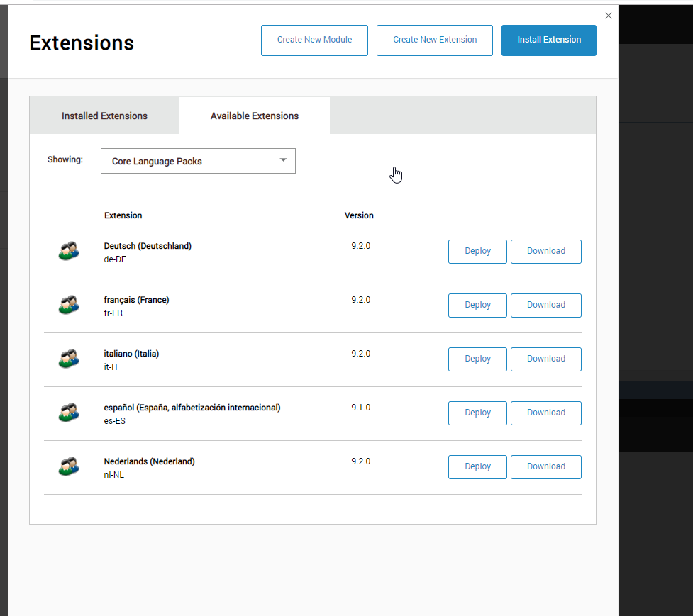This screenshot has height=616, width=693.
Task: Download the français language pack
Action: pos(545,305)
